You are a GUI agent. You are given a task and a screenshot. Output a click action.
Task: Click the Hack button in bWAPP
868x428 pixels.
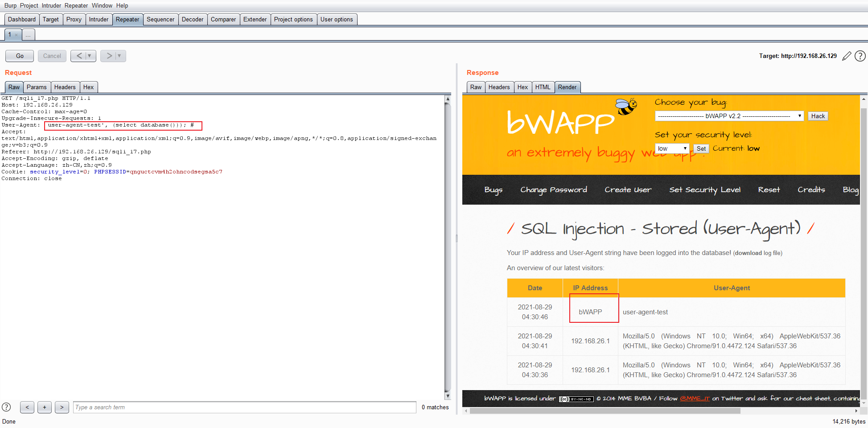coord(818,116)
